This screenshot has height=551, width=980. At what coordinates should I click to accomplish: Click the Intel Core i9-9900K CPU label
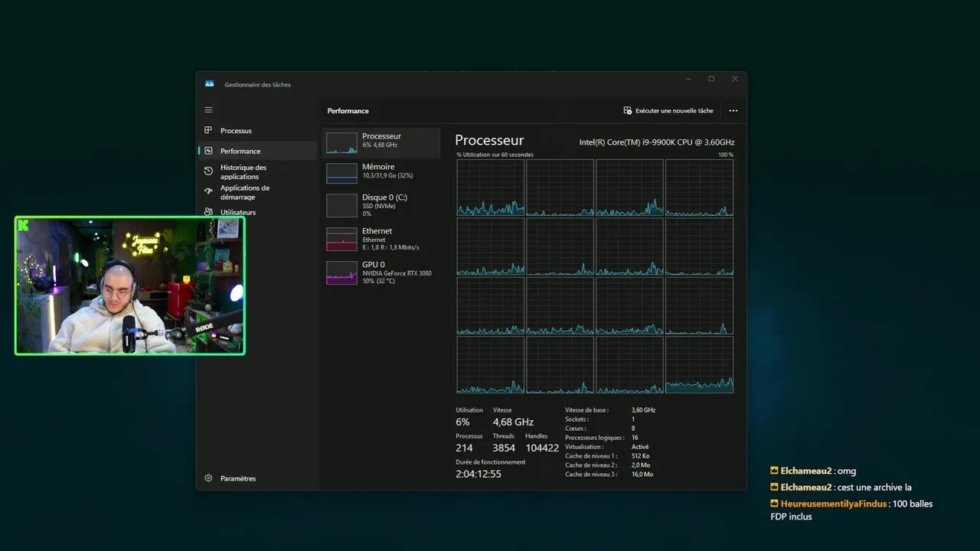[657, 142]
